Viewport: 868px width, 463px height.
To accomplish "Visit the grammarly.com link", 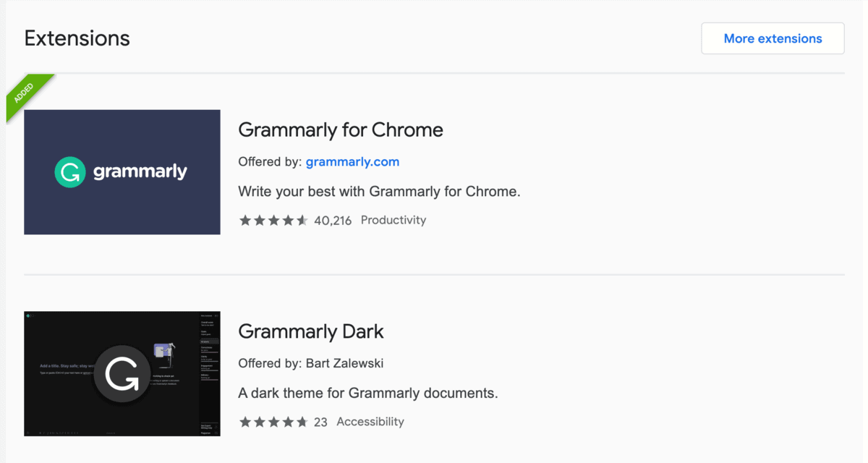I will (x=352, y=161).
